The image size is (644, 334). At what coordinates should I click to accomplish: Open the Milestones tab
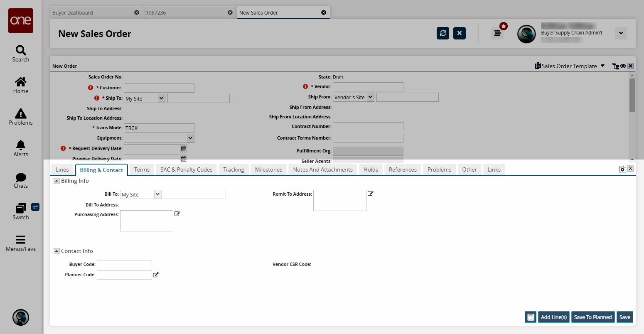coord(269,169)
